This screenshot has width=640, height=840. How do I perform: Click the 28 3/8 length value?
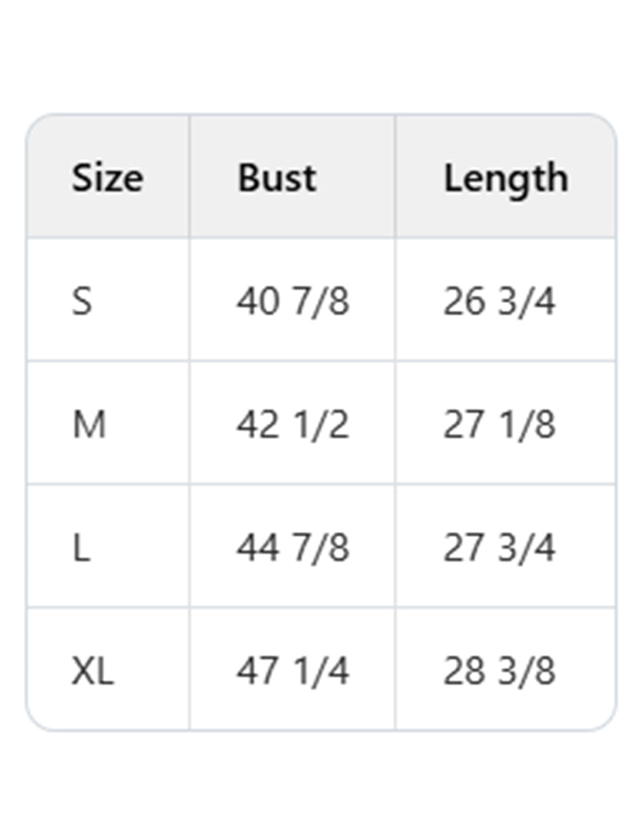pyautogui.click(x=499, y=671)
